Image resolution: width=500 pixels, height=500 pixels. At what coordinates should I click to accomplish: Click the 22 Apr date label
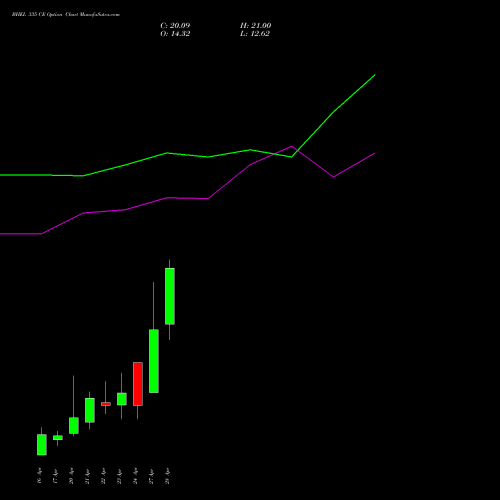103,476
